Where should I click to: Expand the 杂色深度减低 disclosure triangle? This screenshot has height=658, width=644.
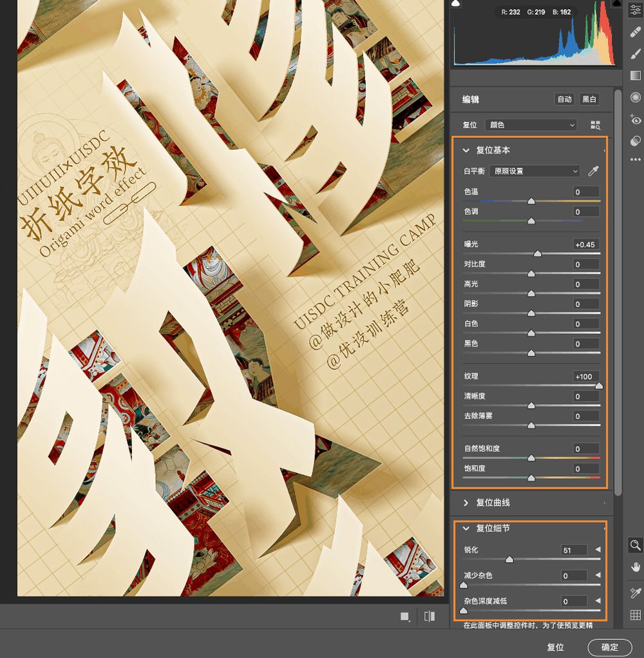(x=598, y=601)
